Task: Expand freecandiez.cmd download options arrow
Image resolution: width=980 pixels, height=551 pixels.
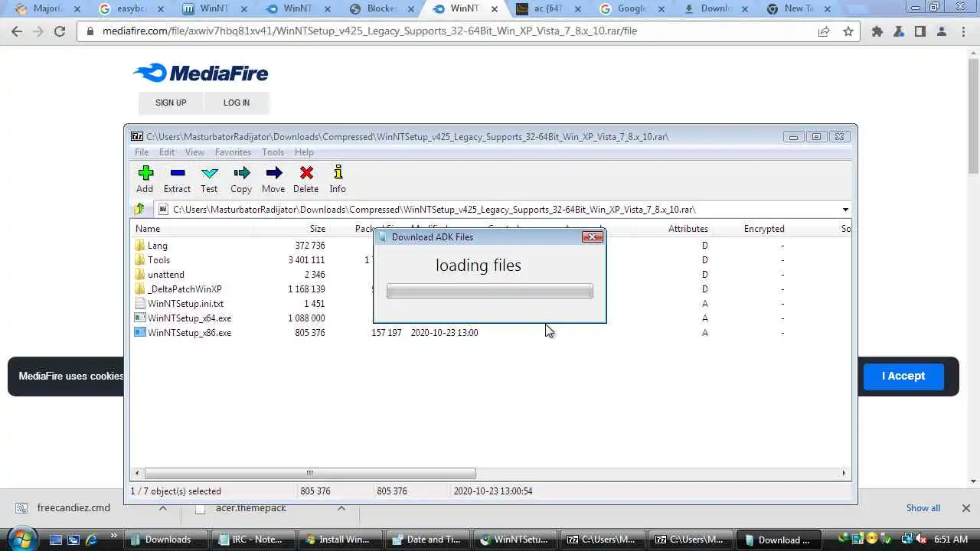Action: point(162,508)
